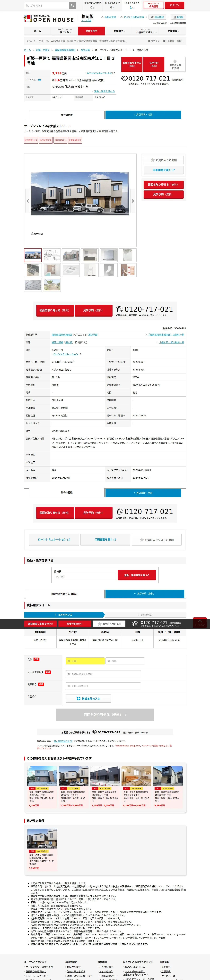
Task: Click お気に入りリストに追加 button
Action: [157, 539]
